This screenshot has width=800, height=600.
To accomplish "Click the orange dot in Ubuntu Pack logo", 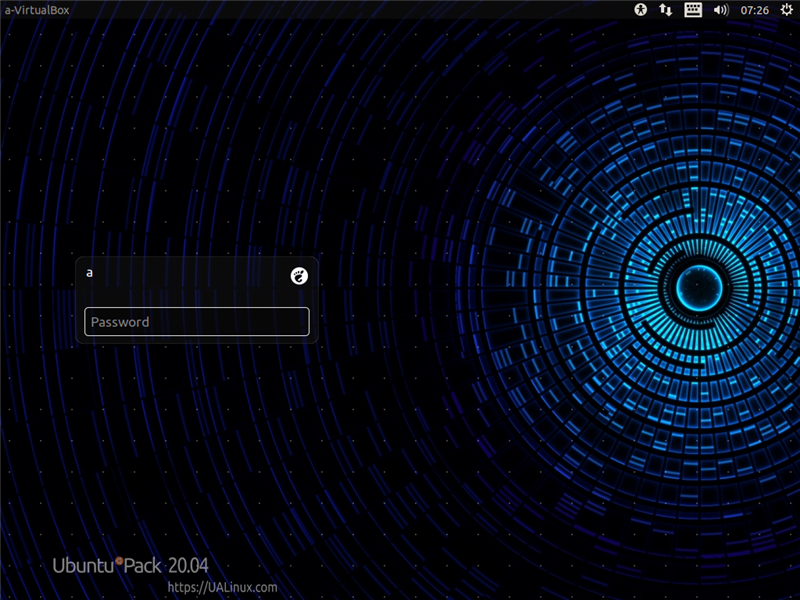I will (120, 562).
